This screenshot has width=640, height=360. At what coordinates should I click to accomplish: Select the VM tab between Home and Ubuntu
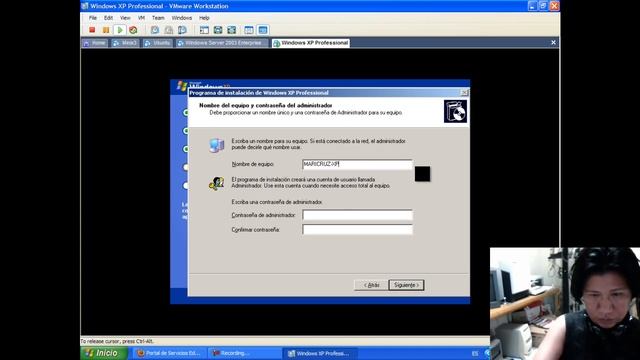[x=125, y=43]
